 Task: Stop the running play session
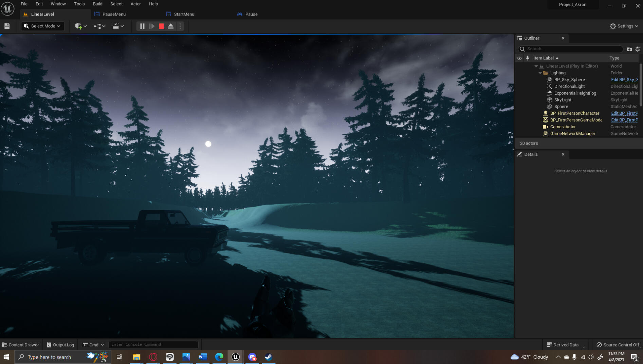161,26
